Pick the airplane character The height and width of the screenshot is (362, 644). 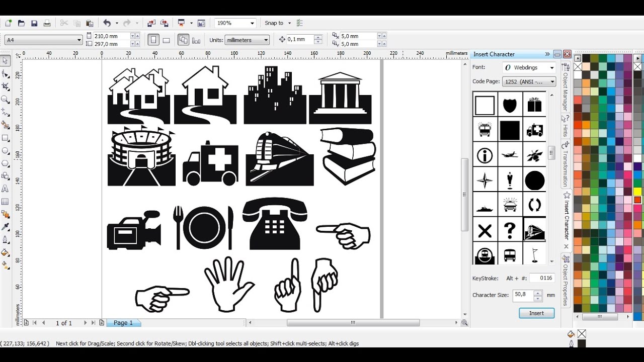point(510,156)
